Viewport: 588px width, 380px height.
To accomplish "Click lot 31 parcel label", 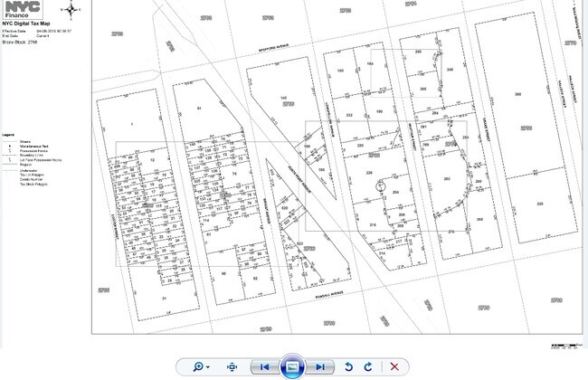I will pos(164,297).
